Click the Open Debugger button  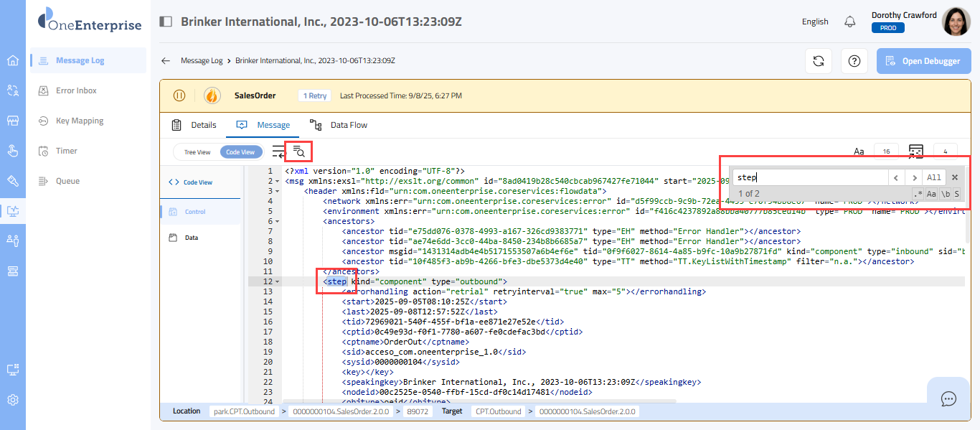(x=923, y=61)
